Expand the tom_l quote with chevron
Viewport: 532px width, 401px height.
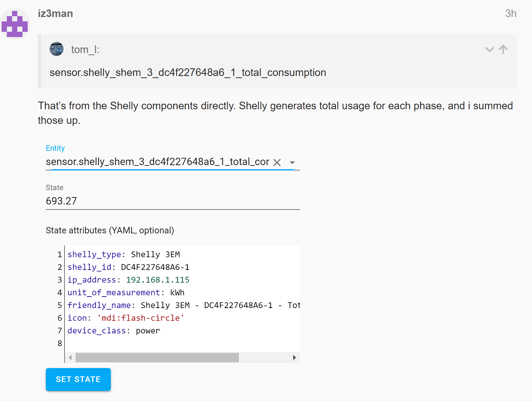(489, 49)
